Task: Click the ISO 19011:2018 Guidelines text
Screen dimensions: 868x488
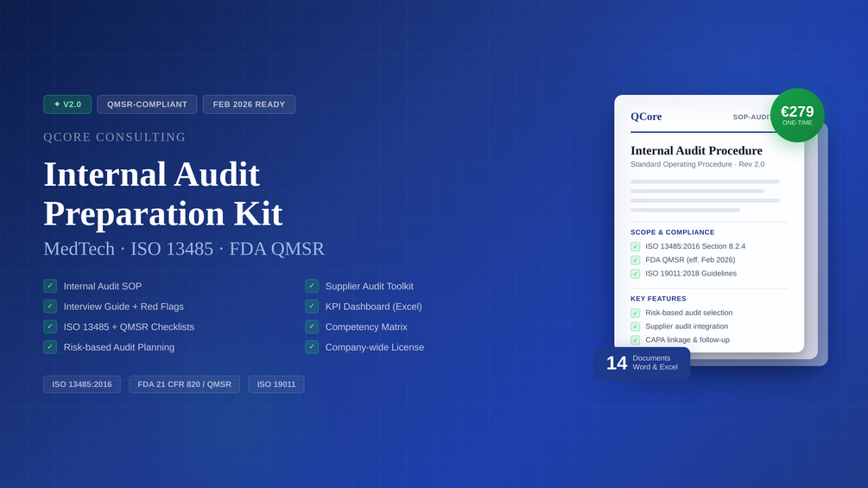Action: pos(691,273)
